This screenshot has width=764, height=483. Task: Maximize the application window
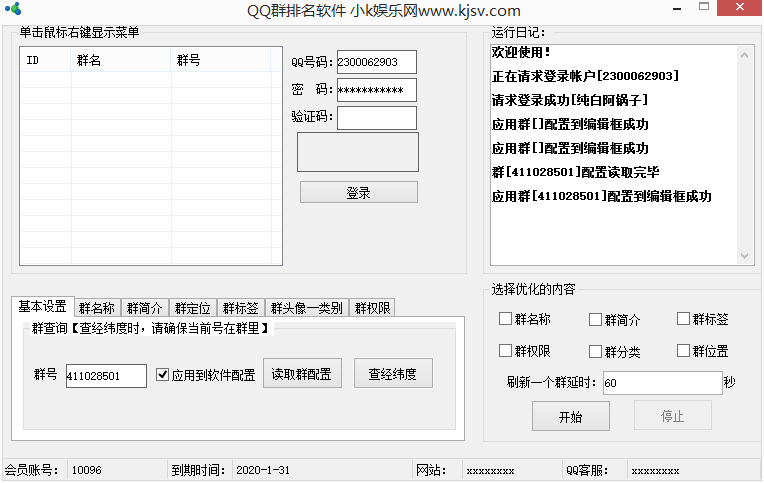click(x=704, y=7)
